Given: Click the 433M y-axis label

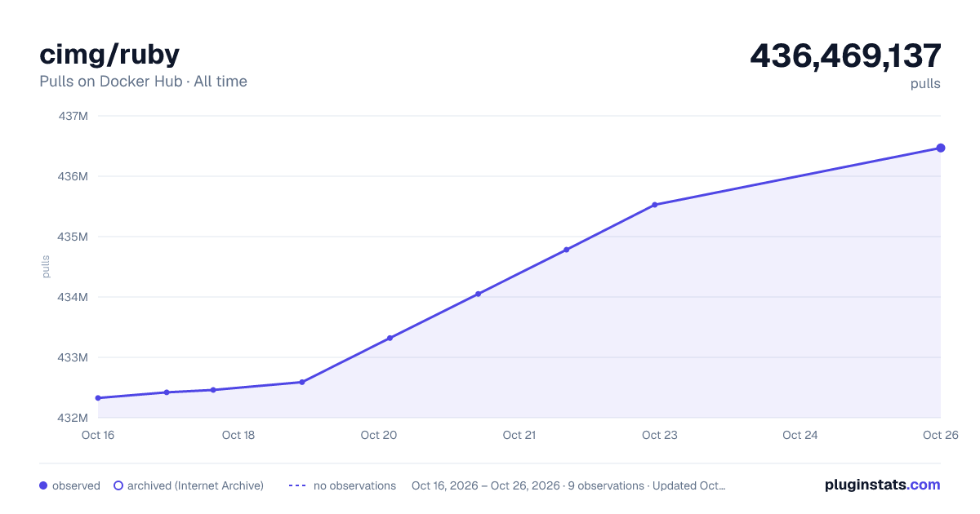Looking at the screenshot, I should (x=73, y=357).
